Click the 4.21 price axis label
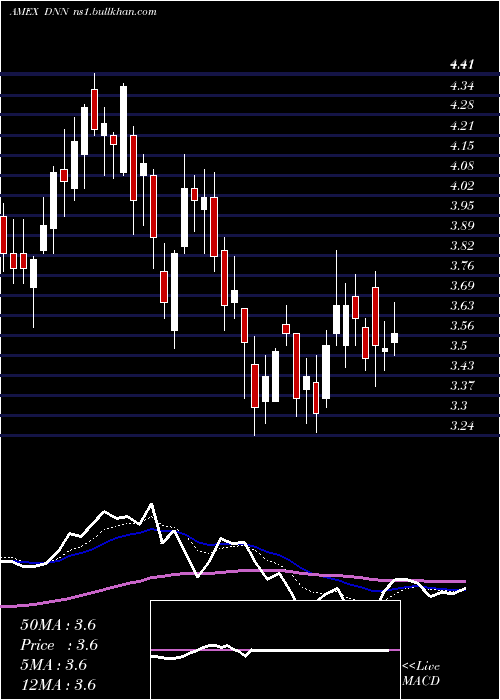 tap(462, 125)
